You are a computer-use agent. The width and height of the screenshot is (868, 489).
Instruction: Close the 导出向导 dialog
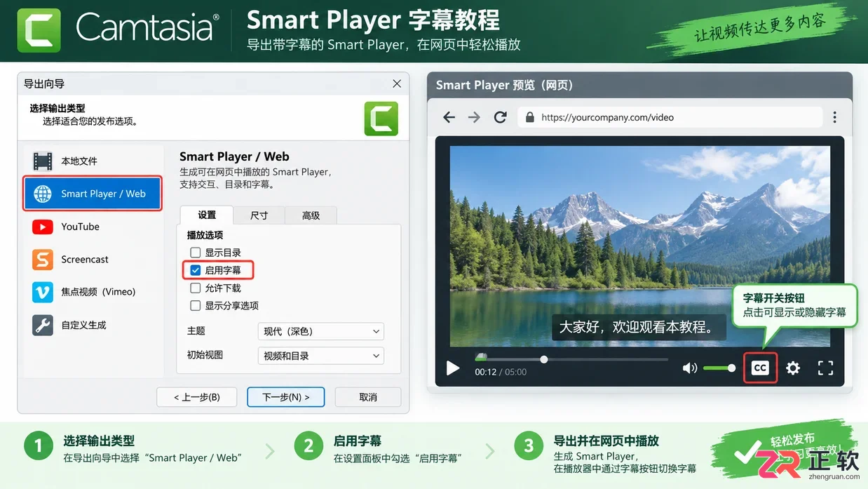pos(397,83)
